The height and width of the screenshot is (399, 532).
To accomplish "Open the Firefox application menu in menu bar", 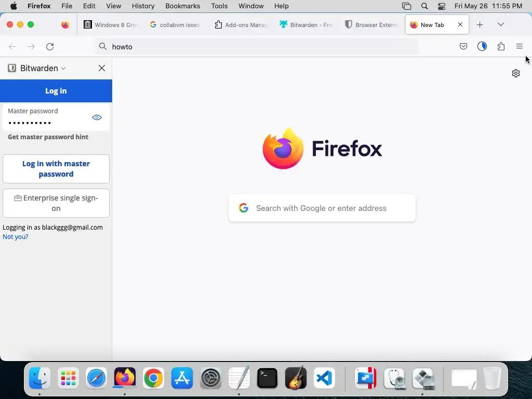I will click(39, 6).
